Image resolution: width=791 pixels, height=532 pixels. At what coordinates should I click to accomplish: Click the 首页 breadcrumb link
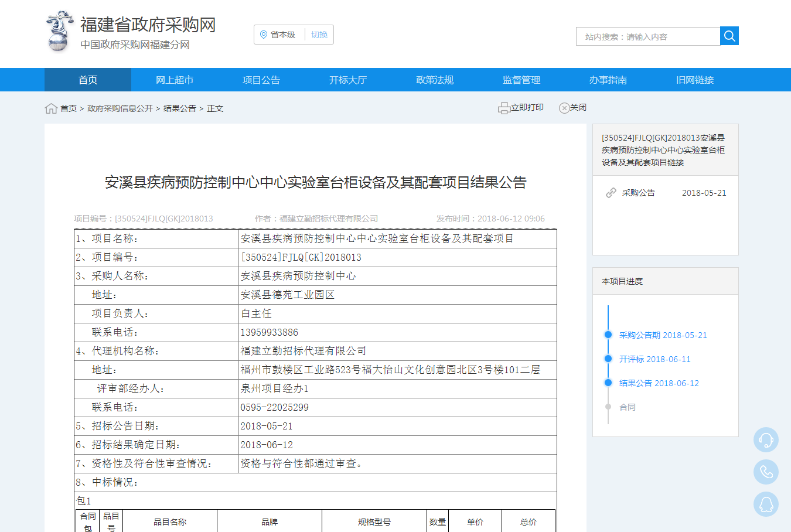(x=69, y=108)
